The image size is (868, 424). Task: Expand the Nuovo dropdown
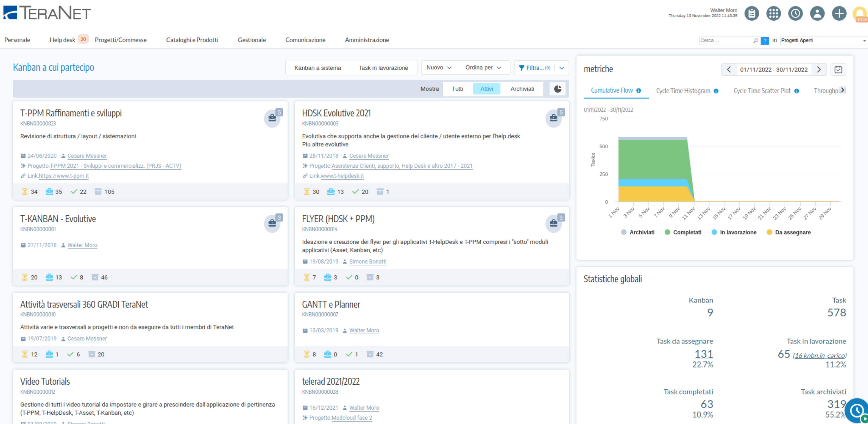tap(439, 68)
